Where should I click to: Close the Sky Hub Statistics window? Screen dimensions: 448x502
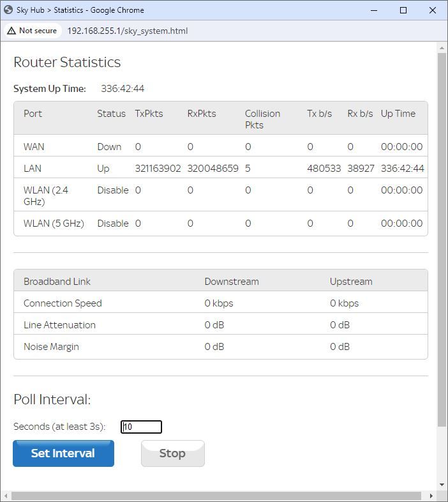[x=433, y=10]
